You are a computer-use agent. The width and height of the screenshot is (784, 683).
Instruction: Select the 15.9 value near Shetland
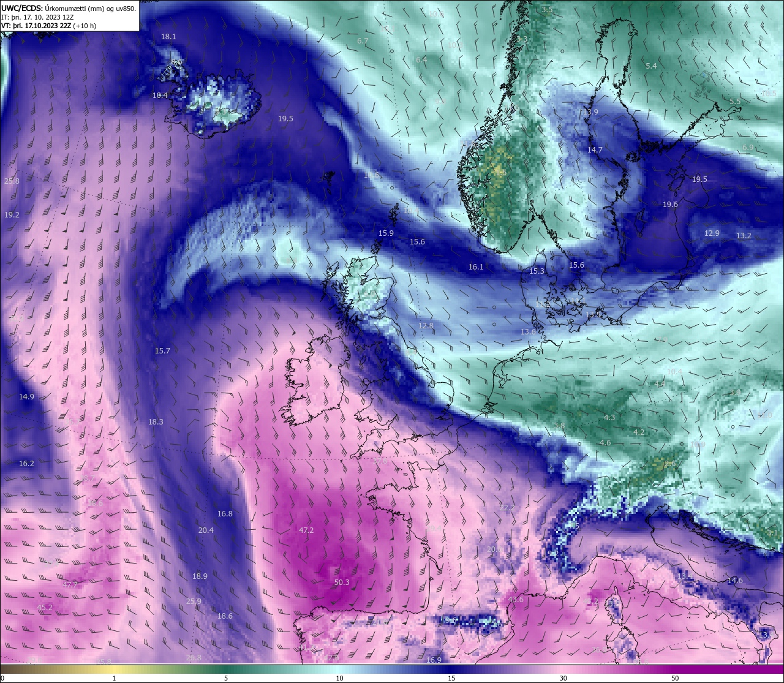pyautogui.click(x=386, y=233)
